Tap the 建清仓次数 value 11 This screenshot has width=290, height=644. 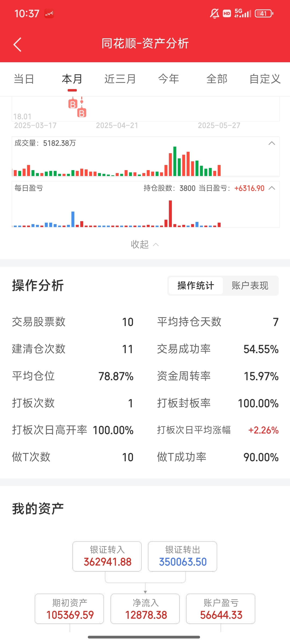[x=128, y=349]
